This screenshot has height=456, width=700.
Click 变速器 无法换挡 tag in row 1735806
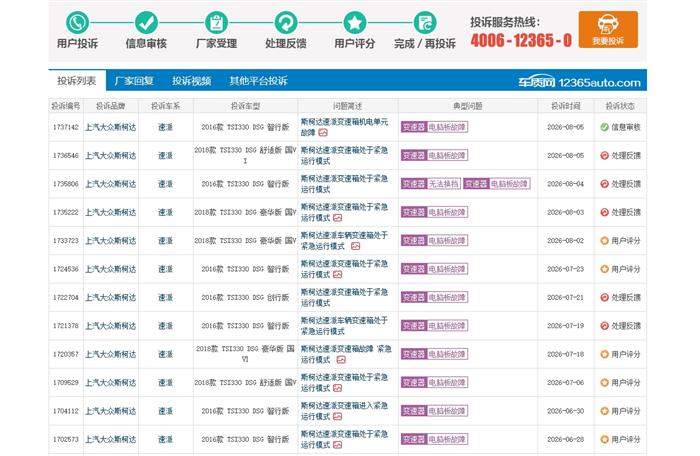point(430,184)
